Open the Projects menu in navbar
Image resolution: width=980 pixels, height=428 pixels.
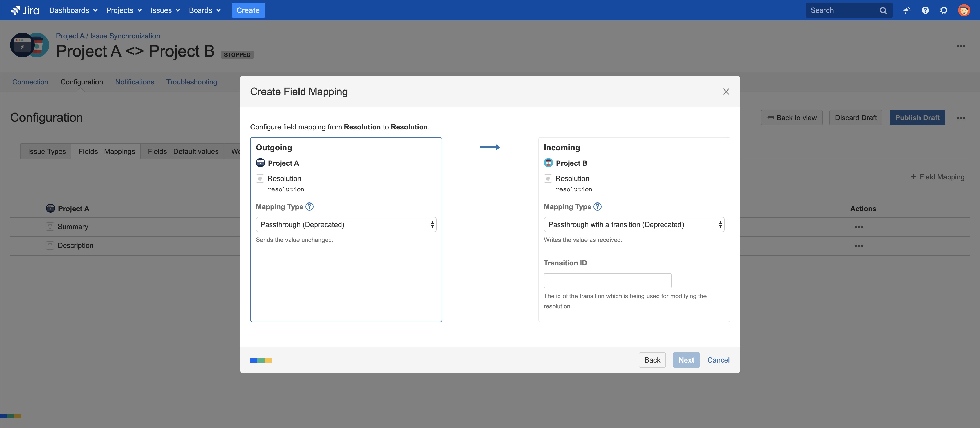124,10
